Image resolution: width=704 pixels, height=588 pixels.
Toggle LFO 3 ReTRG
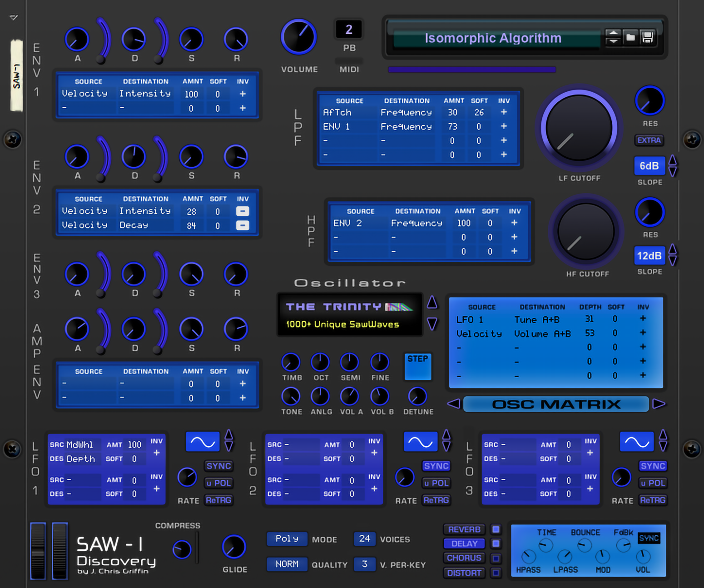tap(653, 500)
